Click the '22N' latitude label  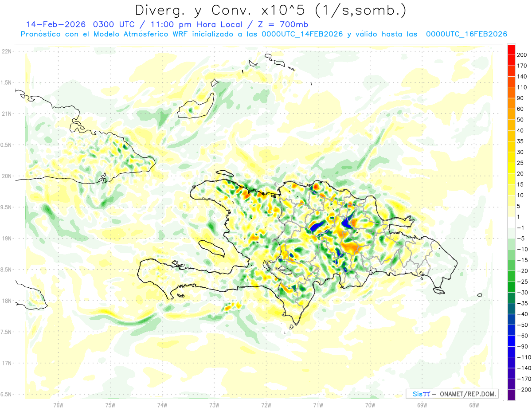[7, 51]
